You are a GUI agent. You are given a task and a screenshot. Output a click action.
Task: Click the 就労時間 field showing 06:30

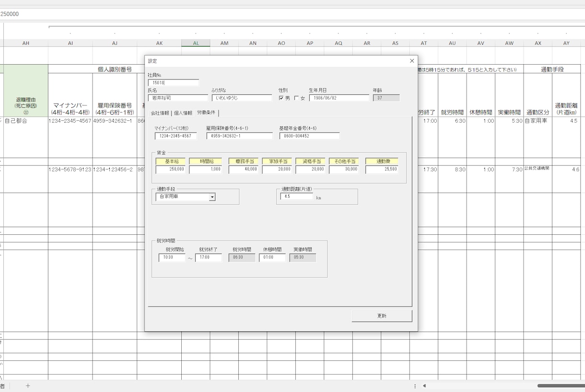[x=242, y=258]
